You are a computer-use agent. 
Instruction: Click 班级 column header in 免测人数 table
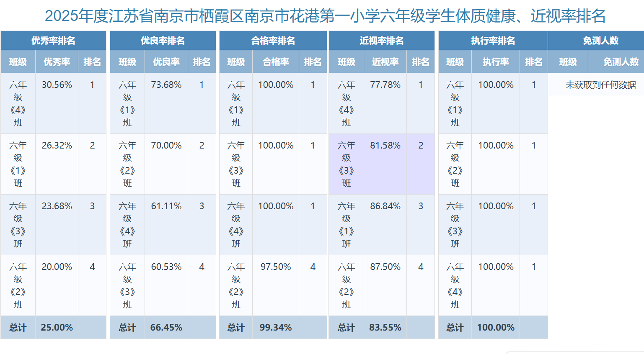tap(568, 62)
